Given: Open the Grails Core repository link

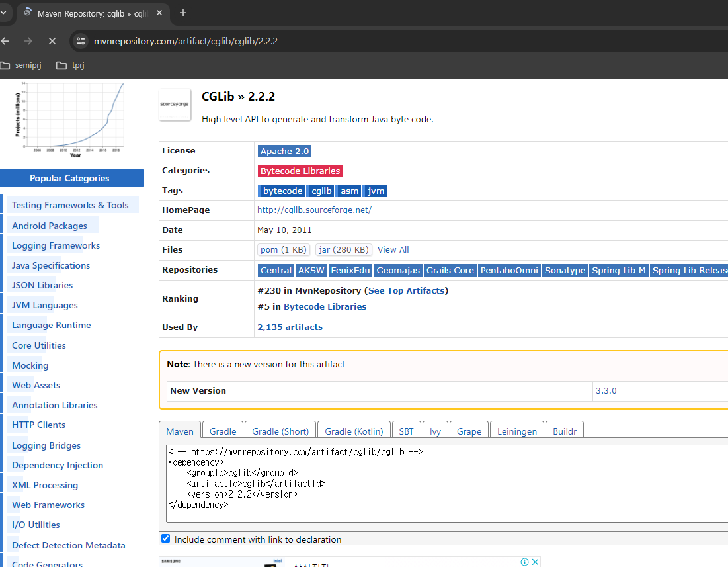Looking at the screenshot, I should (450, 270).
